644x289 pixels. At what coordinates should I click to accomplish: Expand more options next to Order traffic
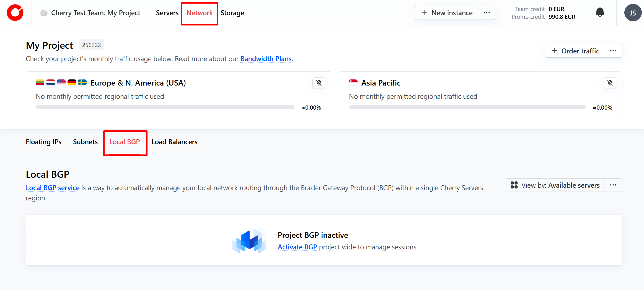[x=613, y=51]
